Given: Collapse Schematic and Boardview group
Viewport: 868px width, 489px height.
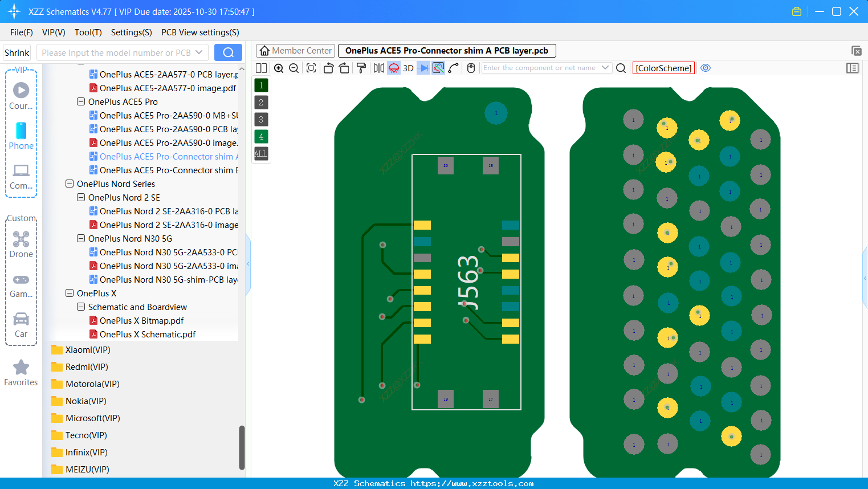Looking at the screenshot, I should [x=80, y=307].
